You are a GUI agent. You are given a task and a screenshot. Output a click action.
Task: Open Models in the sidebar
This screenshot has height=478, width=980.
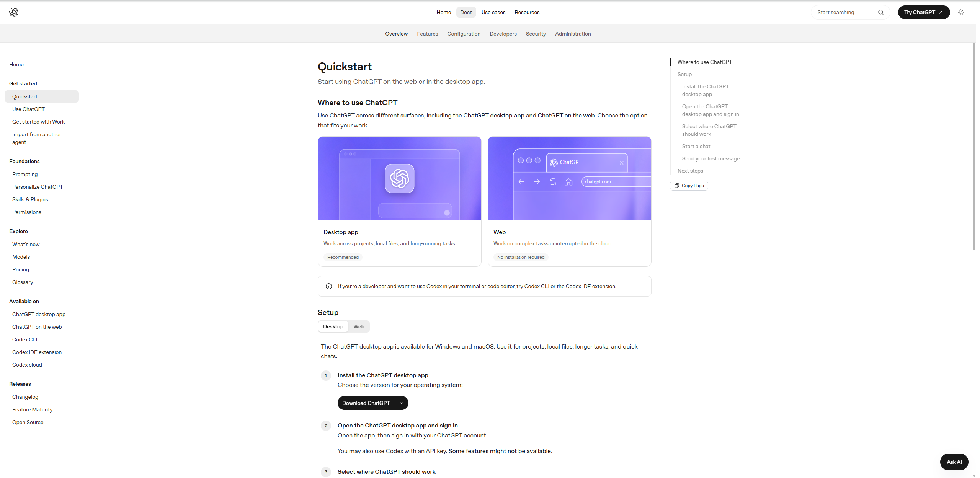tap(21, 257)
